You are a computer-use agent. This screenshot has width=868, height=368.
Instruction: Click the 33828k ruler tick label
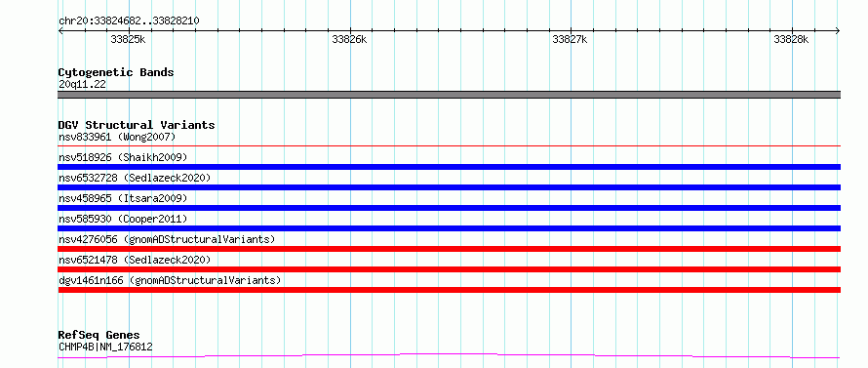(791, 39)
